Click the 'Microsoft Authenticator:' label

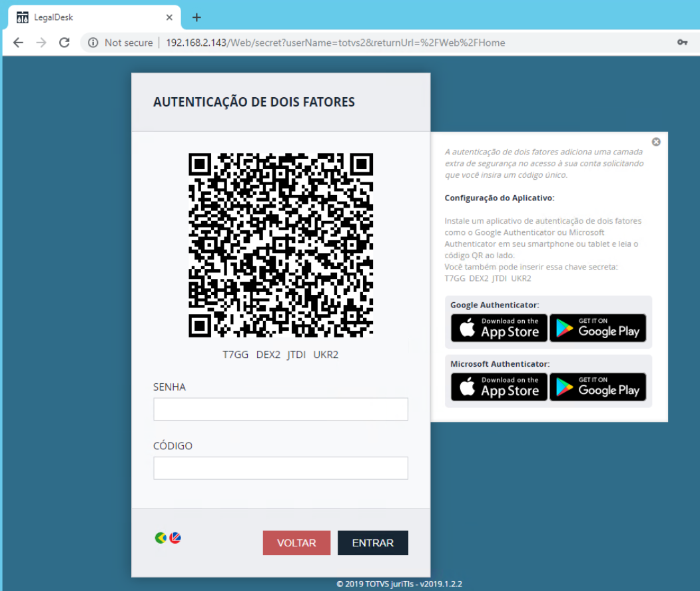point(500,364)
